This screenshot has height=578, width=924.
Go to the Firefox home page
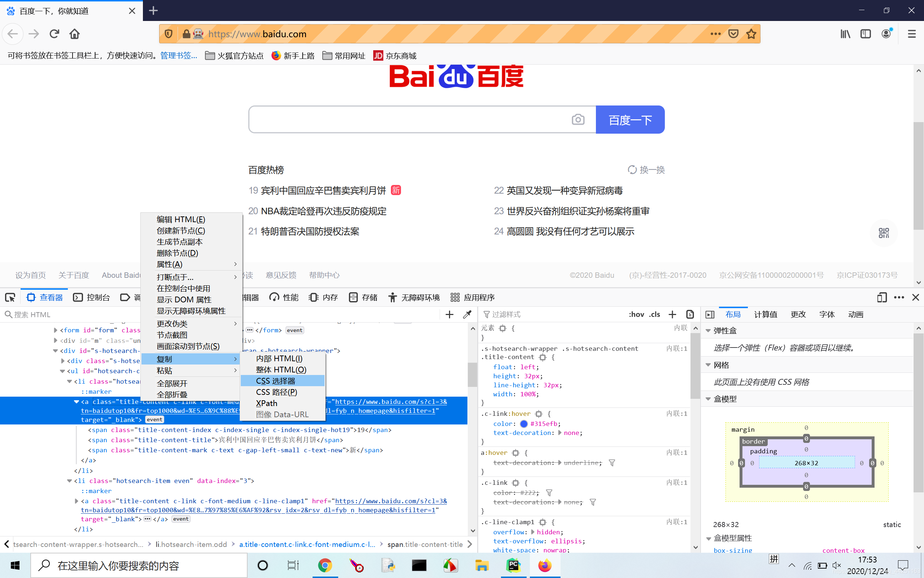74,34
